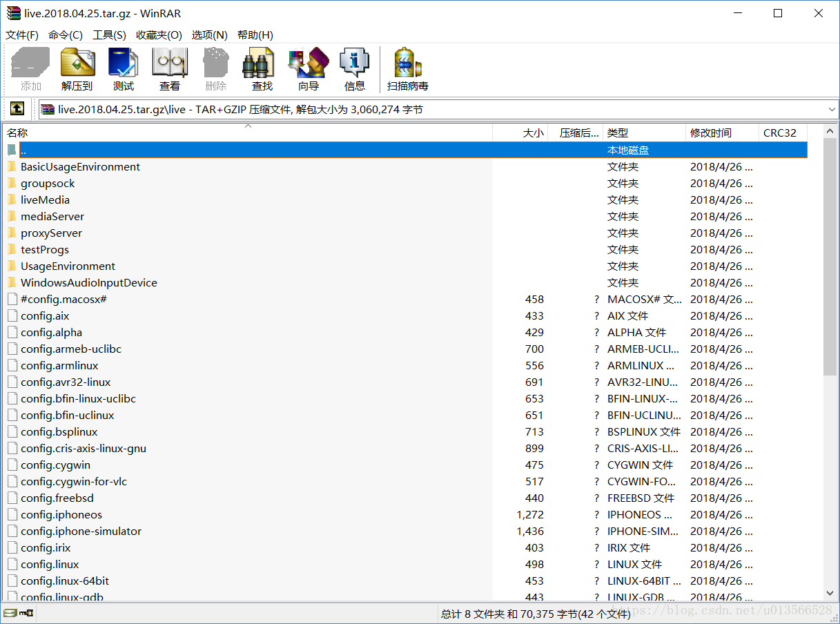The width and height of the screenshot is (840, 624).
Task: Open the Commands (命令) menu
Action: [x=66, y=35]
